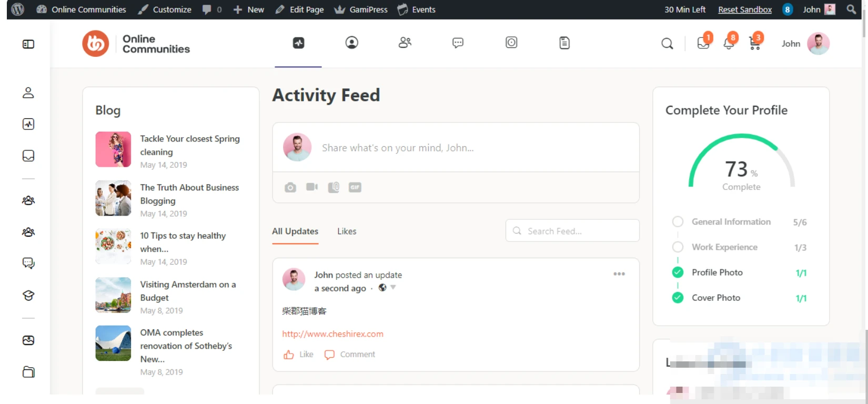Viewport: 868px width, 404px height.
Task: Open shopping cart with badge 3
Action: (x=755, y=43)
